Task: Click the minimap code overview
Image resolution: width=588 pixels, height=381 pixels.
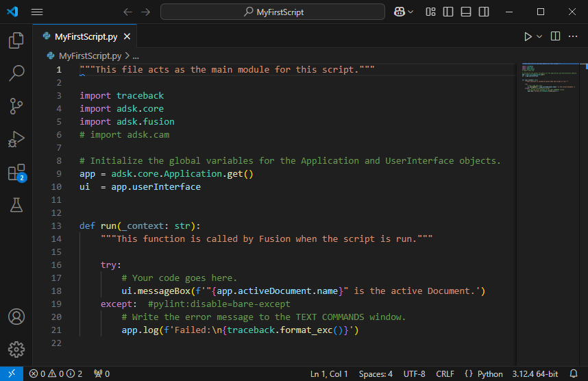Action: point(549,78)
